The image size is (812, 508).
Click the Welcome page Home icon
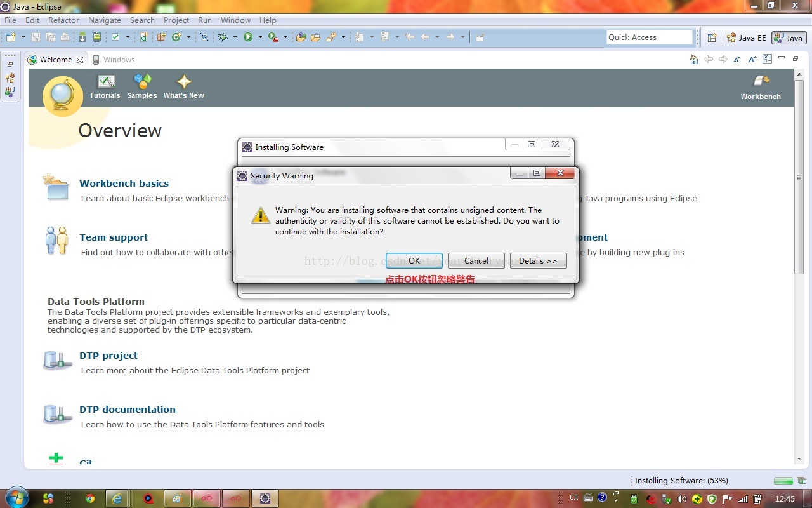[x=694, y=59]
